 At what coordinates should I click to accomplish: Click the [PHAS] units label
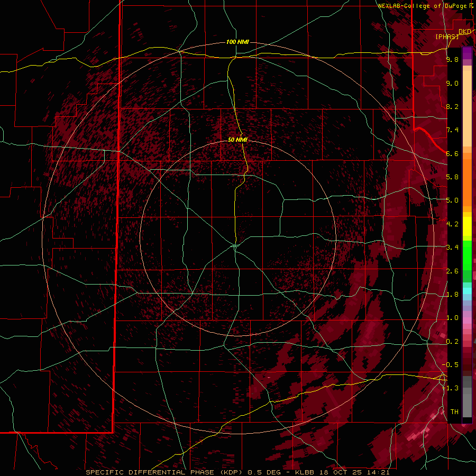(447, 36)
